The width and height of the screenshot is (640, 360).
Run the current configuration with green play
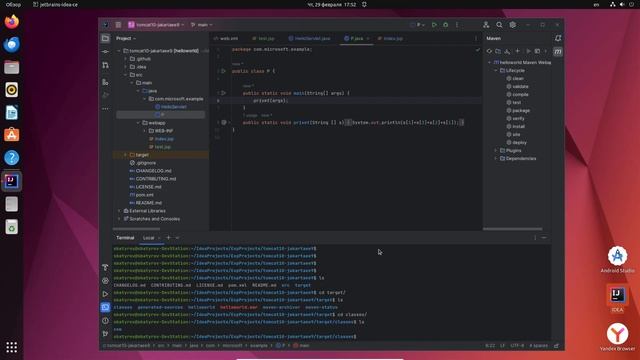434,25
